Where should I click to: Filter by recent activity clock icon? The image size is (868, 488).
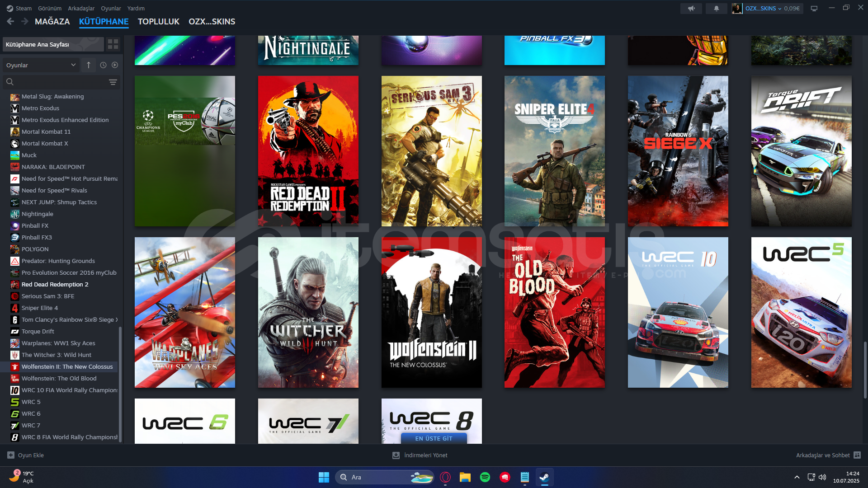(103, 65)
